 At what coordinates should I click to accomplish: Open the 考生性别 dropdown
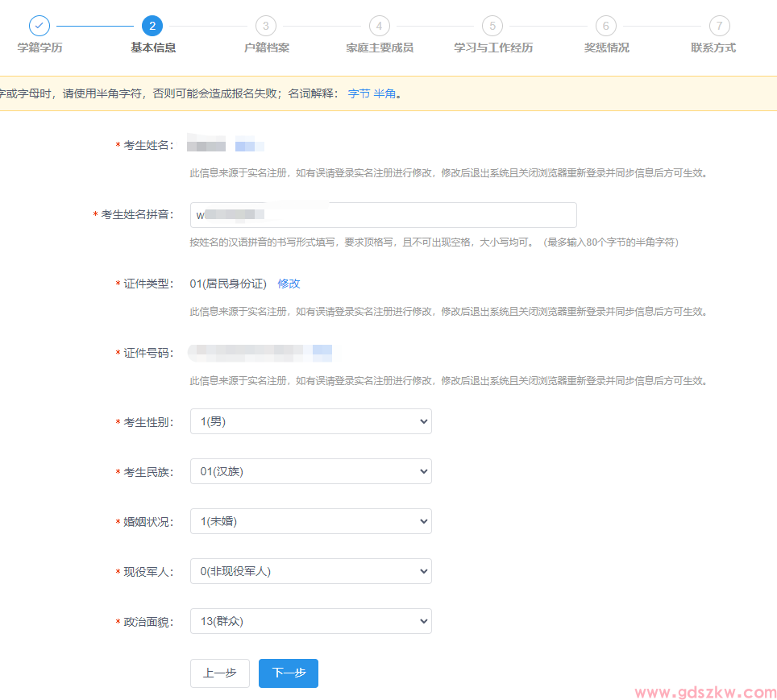coord(310,421)
